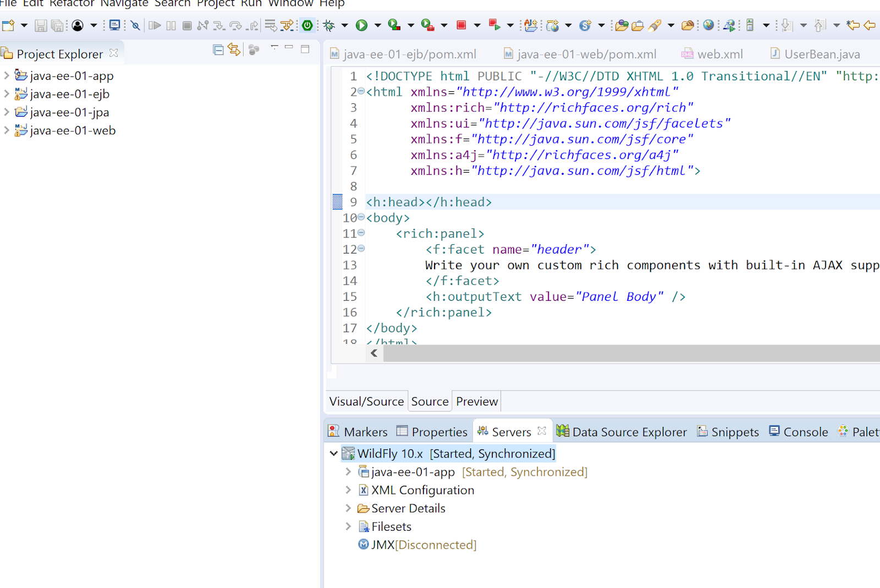
Task: Select JMX[Disconnected] in Servers view
Action: [x=417, y=545]
